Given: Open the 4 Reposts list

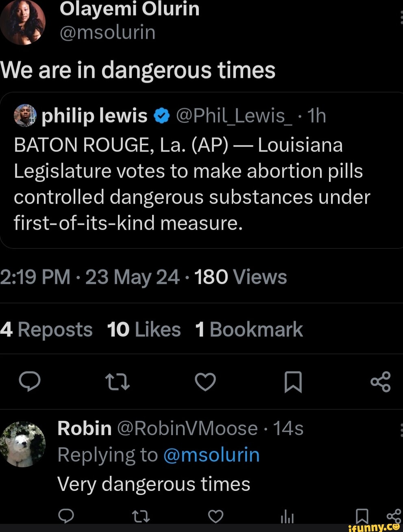Looking at the screenshot, I should [x=46, y=329].
